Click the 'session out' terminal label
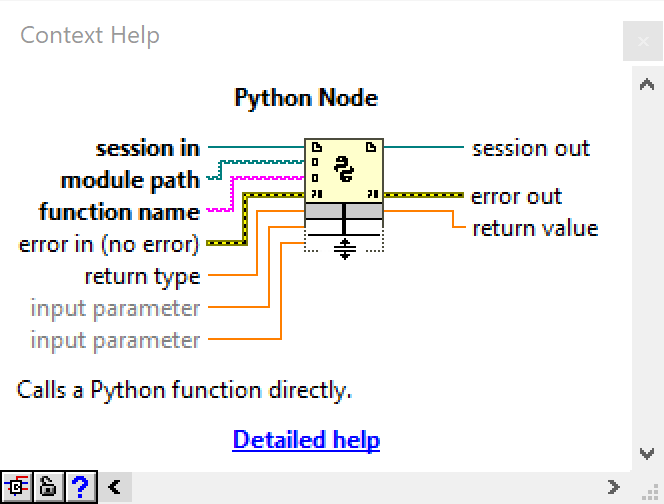 [x=531, y=149]
